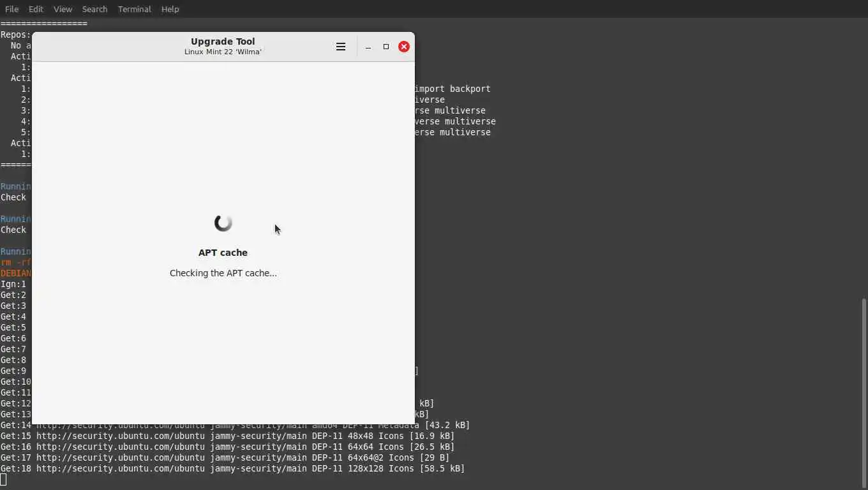868x490 pixels.
Task: Click the Get:15 48x48 Icons terminal line
Action: tap(227, 436)
